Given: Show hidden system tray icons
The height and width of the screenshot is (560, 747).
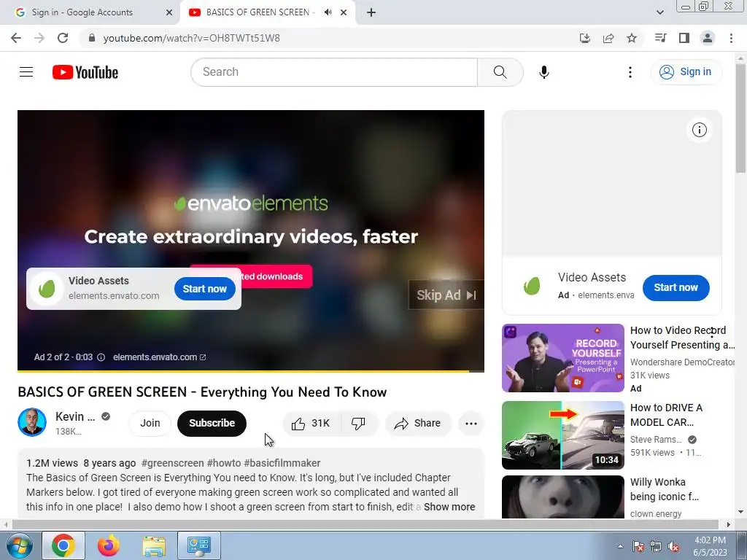Looking at the screenshot, I should [620, 546].
